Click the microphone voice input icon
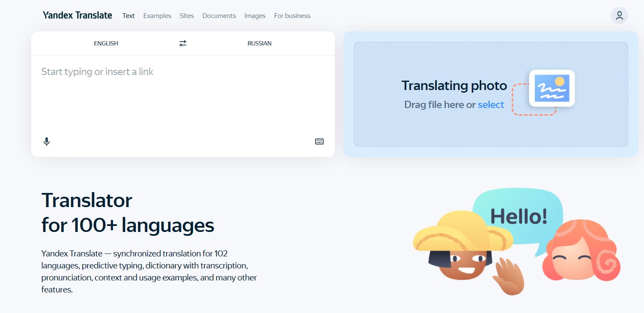This screenshot has width=644, height=313. [x=47, y=141]
